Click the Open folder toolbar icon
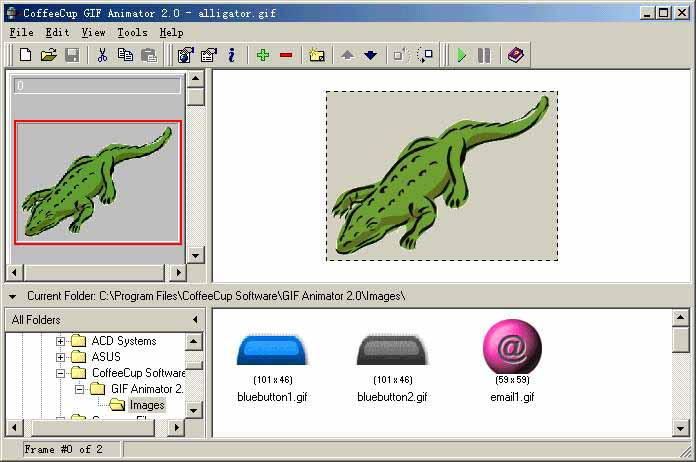Viewport: 696px width, 462px height. click(x=48, y=55)
